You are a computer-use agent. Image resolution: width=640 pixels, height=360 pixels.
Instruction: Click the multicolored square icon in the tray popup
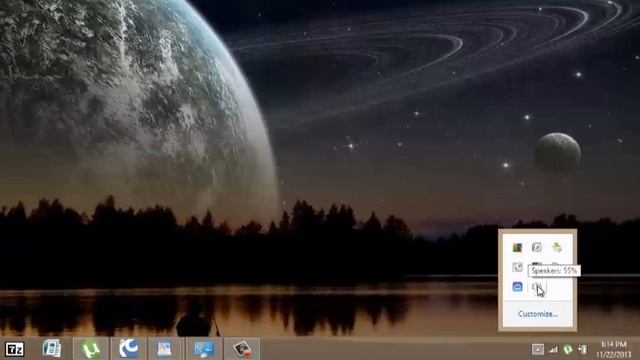[x=517, y=247]
